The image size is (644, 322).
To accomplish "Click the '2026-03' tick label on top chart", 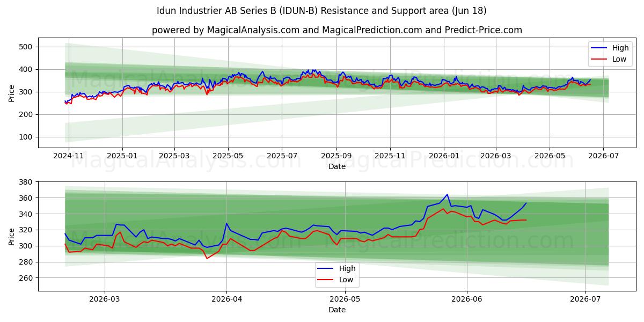I will coord(496,156).
